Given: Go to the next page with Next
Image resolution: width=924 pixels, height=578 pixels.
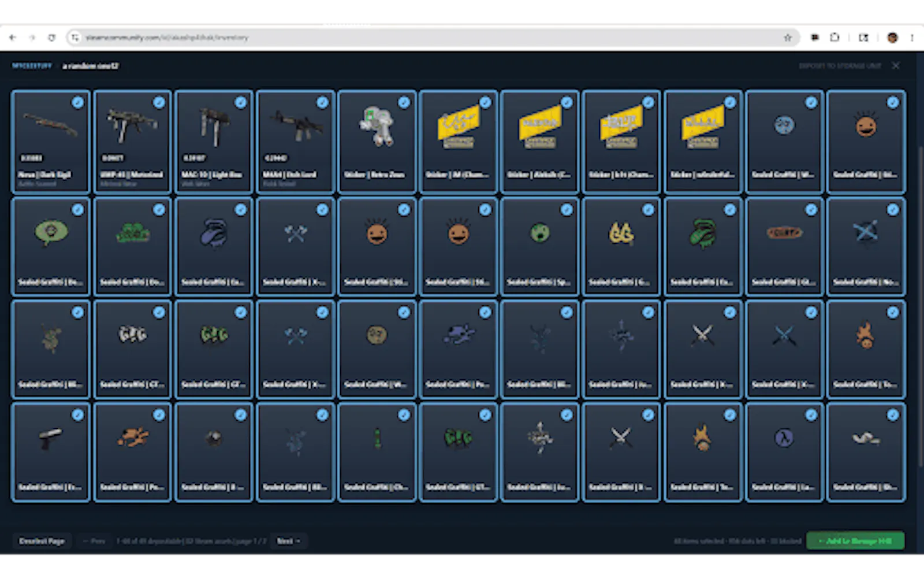Looking at the screenshot, I should (288, 541).
